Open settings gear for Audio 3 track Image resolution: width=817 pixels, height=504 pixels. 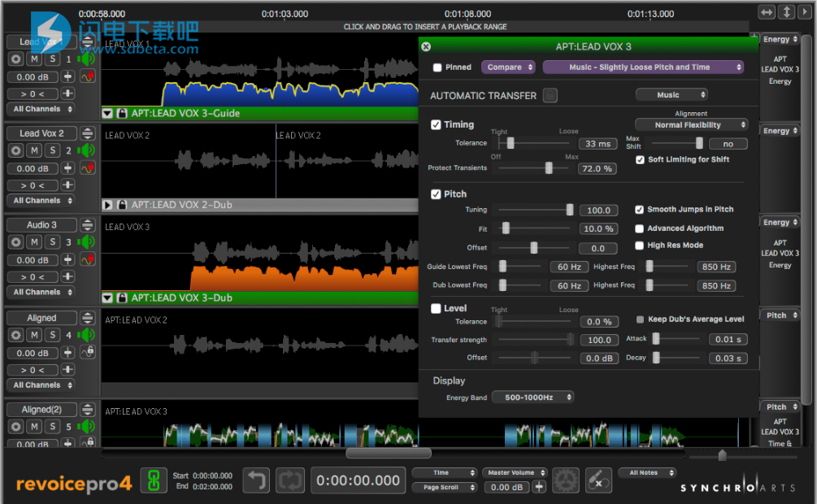point(16,242)
